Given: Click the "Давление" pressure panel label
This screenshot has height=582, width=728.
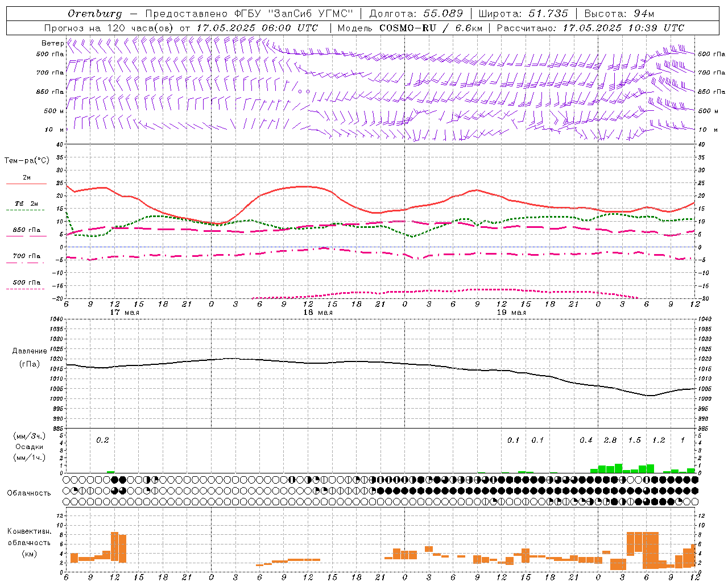Looking at the screenshot, I should [x=30, y=351].
